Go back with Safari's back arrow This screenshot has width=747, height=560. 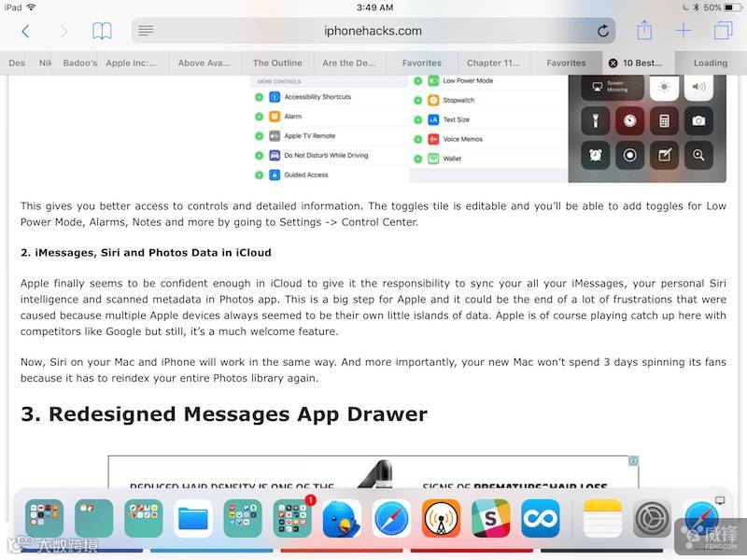coord(26,32)
